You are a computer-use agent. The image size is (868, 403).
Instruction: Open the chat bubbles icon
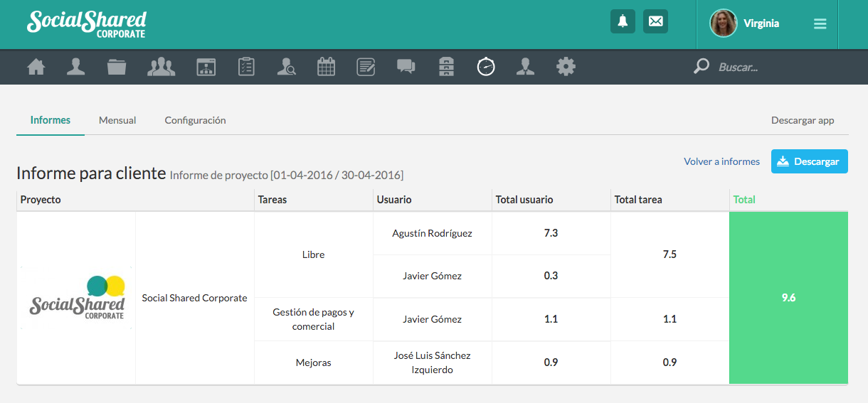[x=406, y=67]
